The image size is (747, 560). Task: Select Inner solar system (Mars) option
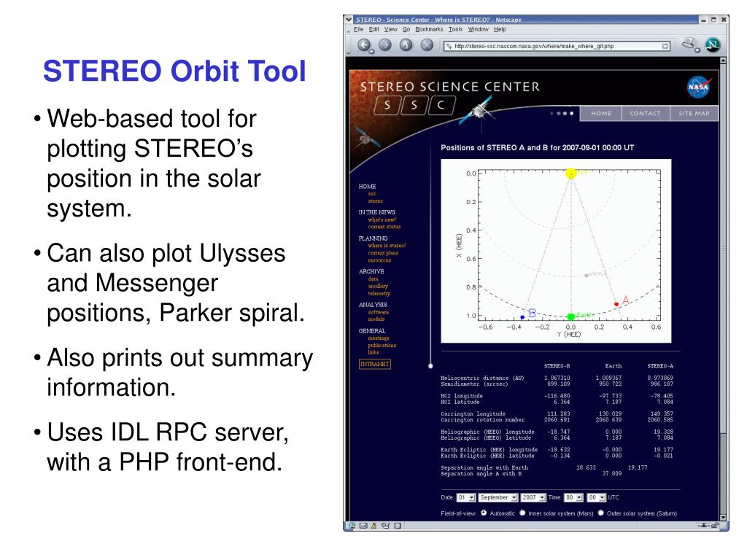[x=522, y=513]
